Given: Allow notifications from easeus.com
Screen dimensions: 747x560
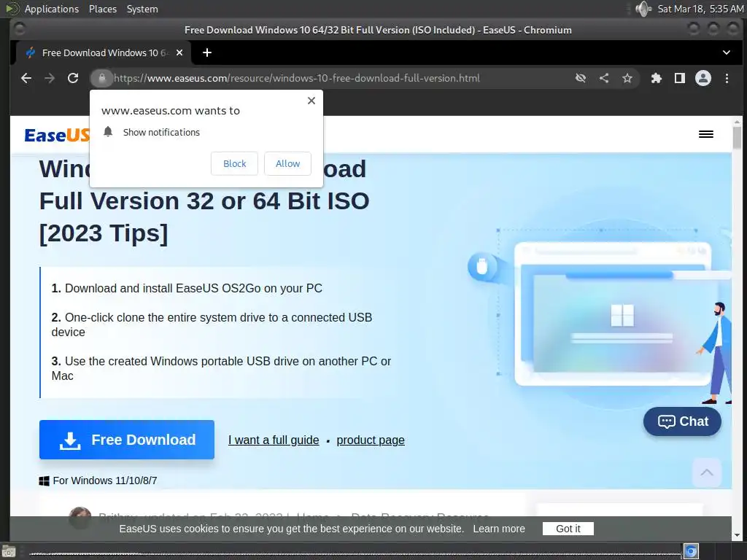Looking at the screenshot, I should pos(287,163).
